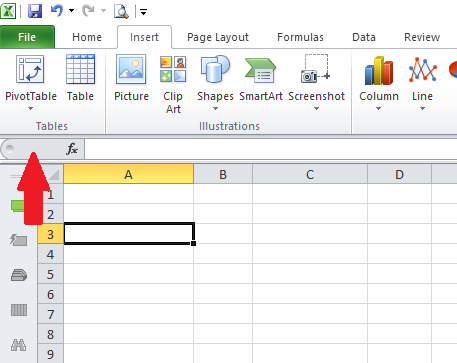Click the Save icon in Quick Access
The height and width of the screenshot is (363, 457).
(x=35, y=11)
